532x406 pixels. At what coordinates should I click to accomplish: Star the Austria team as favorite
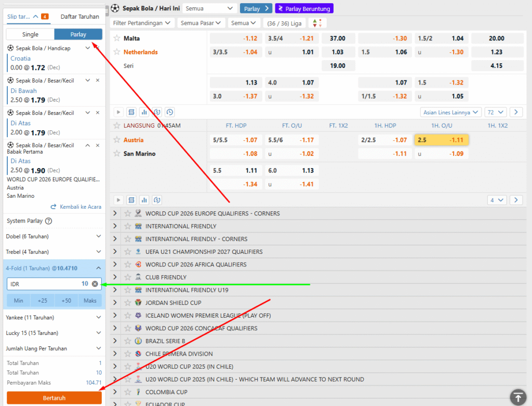(117, 140)
